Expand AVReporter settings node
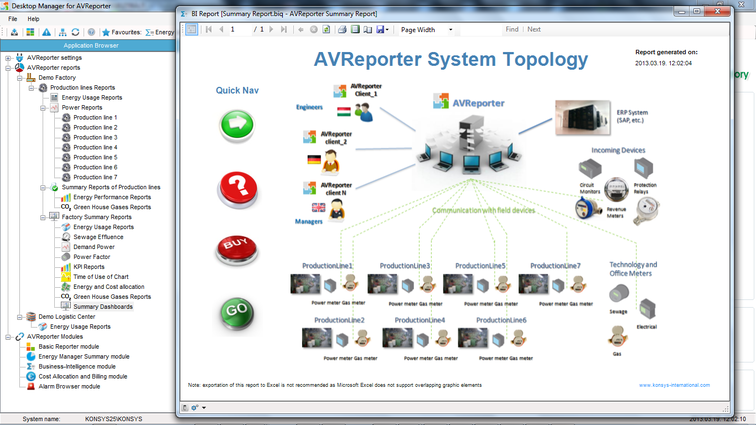Screen dimensions: 756x425 tap(8, 58)
